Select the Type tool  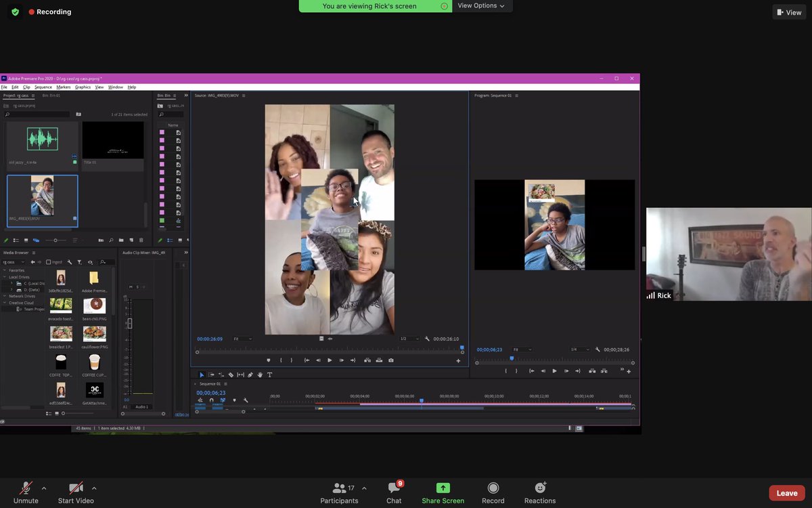tap(269, 375)
